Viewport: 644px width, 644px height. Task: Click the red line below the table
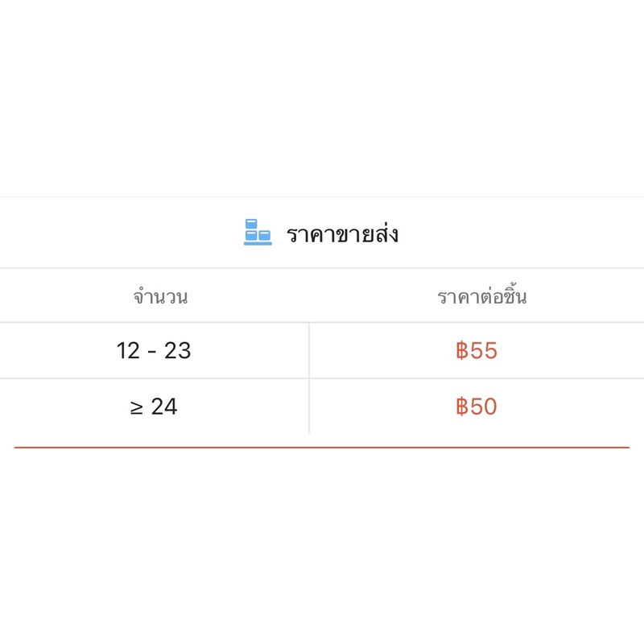pos(322,447)
